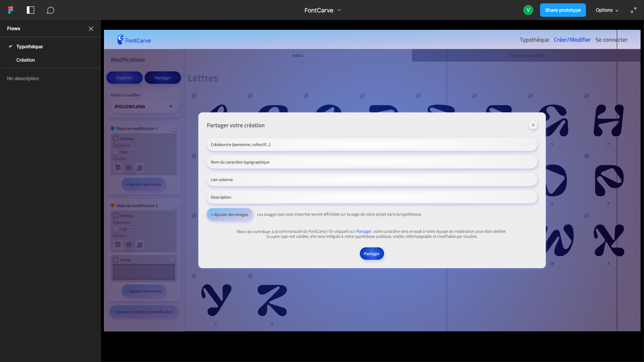Viewport: 644px width, 362px height.
Task: Click the collapse fullscreen arrows icon
Action: point(633,10)
